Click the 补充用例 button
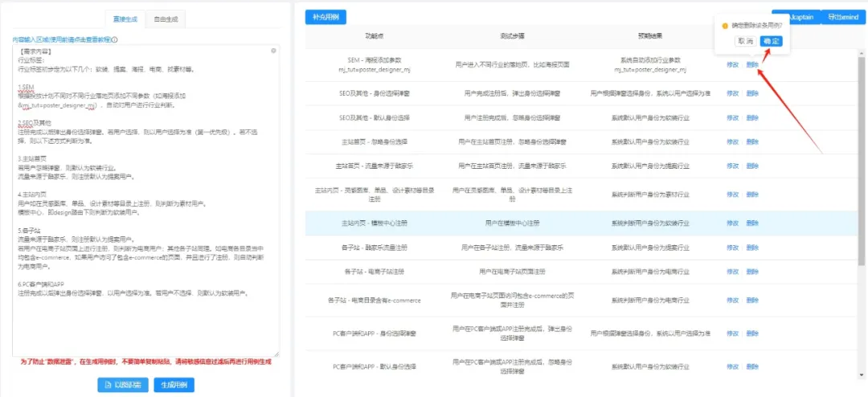The image size is (868, 397). [x=325, y=17]
